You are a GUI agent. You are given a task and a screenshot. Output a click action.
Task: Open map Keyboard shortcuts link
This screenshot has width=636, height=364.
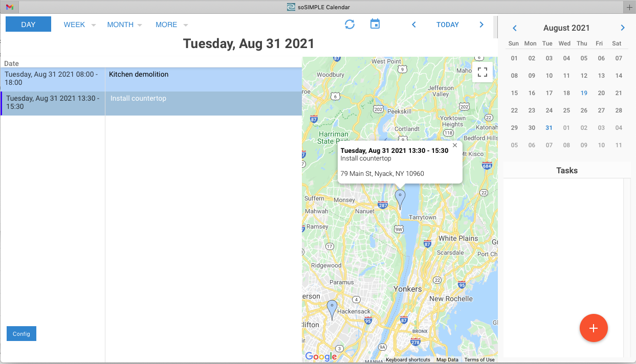point(408,360)
